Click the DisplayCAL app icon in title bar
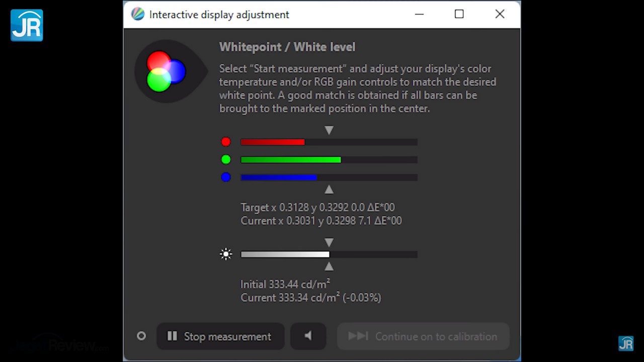Screen dimensions: 644x362 point(137,14)
